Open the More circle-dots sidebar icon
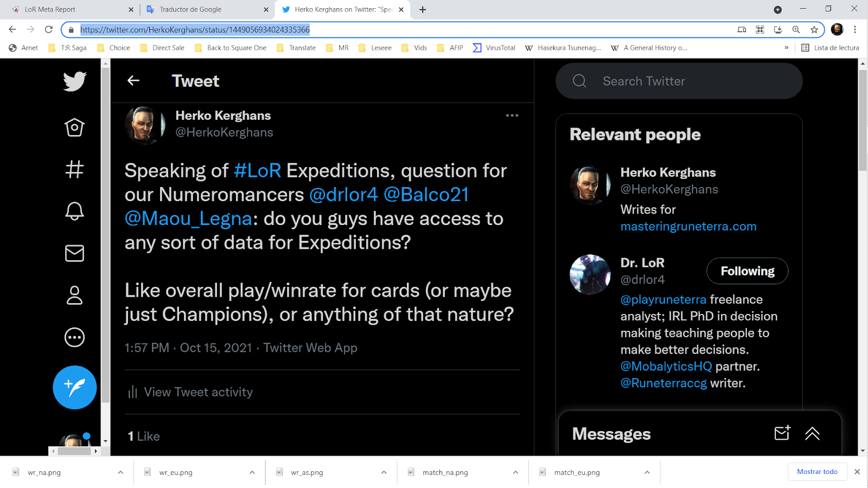 point(74,337)
